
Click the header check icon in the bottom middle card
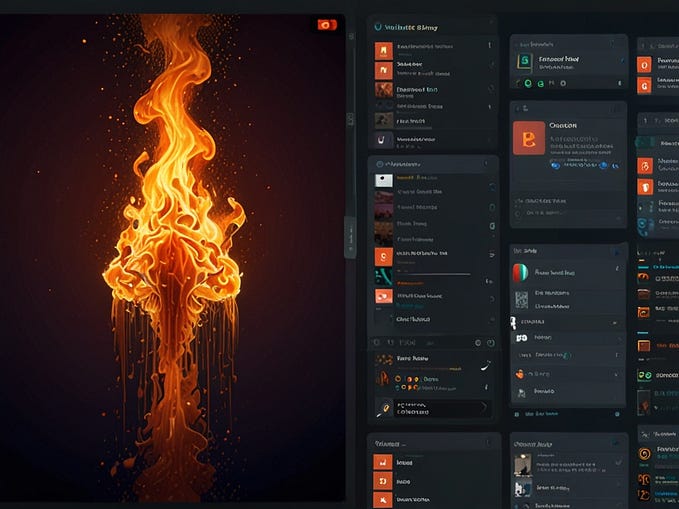tap(614, 443)
